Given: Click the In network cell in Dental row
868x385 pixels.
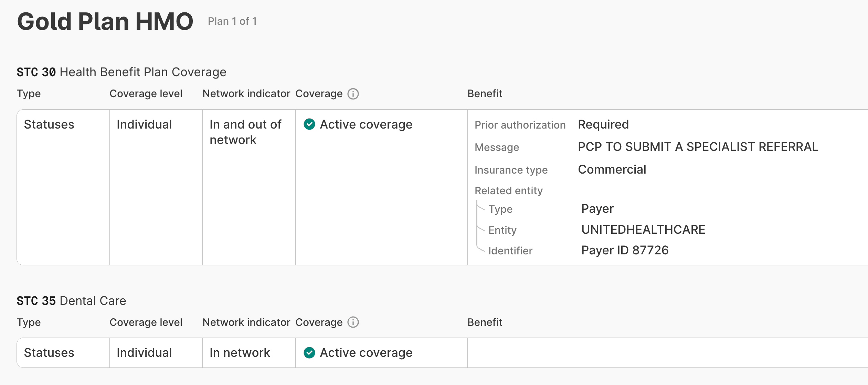Looking at the screenshot, I should 249,353.
